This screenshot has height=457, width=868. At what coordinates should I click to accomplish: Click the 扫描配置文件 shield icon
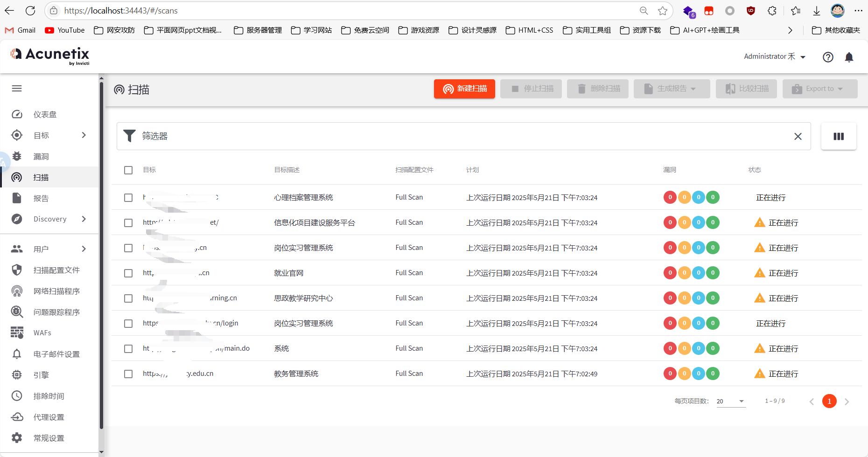(x=17, y=270)
